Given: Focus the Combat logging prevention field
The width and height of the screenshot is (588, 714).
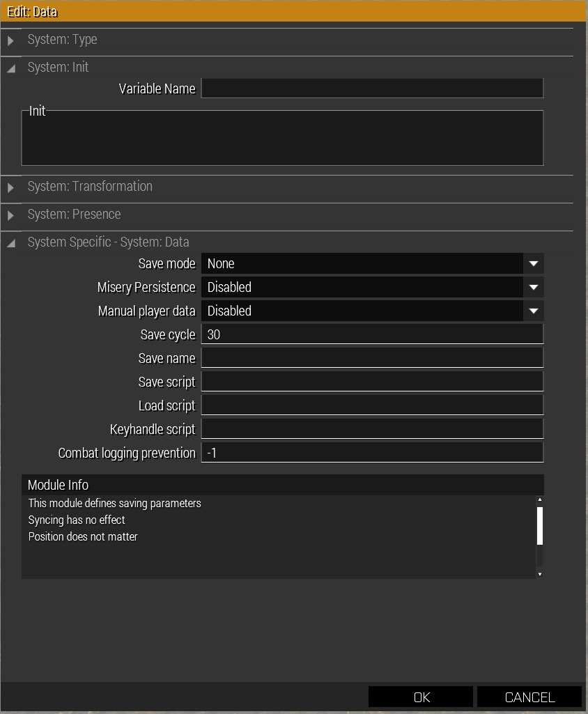Looking at the screenshot, I should pos(372,453).
